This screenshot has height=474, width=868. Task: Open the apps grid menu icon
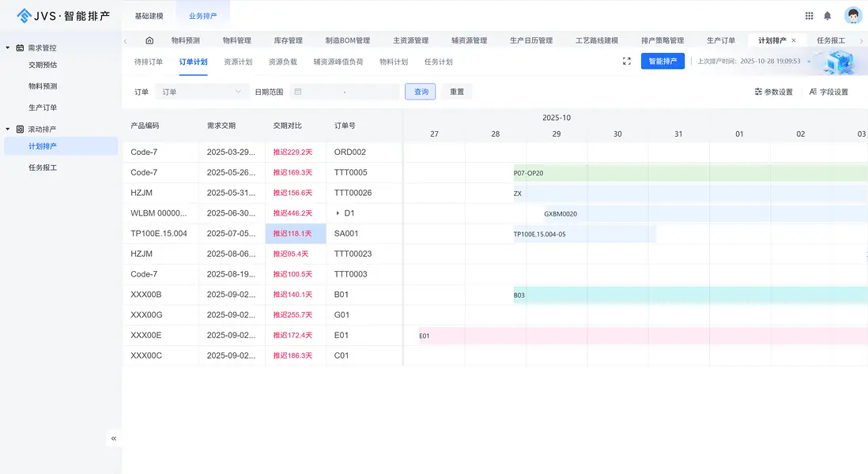809,16
